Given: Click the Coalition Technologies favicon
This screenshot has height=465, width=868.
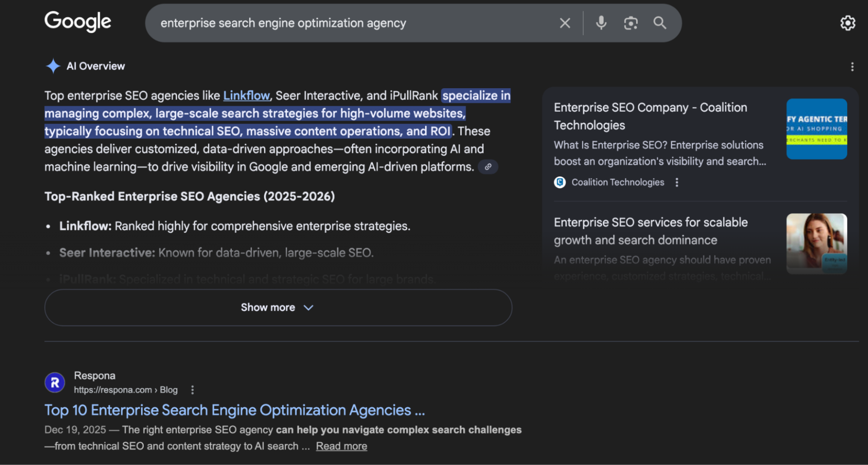Looking at the screenshot, I should pos(559,182).
